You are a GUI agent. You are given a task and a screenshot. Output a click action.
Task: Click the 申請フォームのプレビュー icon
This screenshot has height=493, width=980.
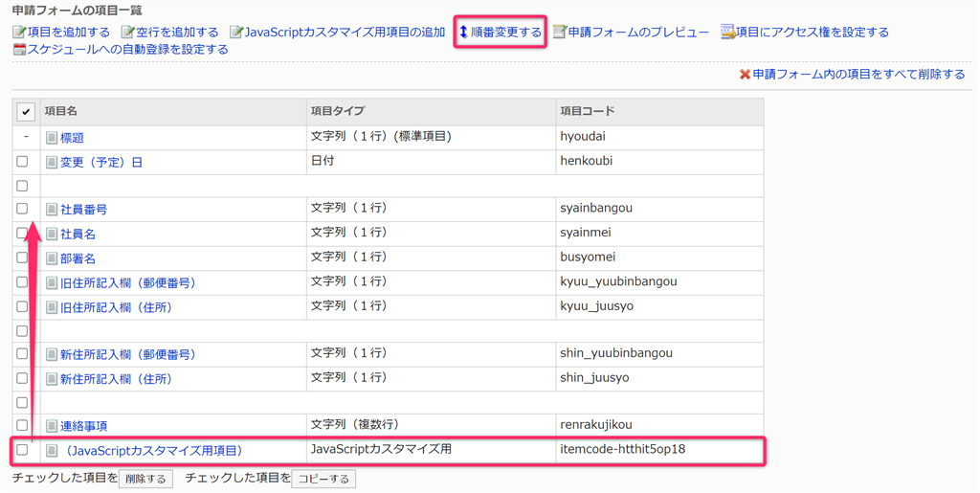pos(559,32)
